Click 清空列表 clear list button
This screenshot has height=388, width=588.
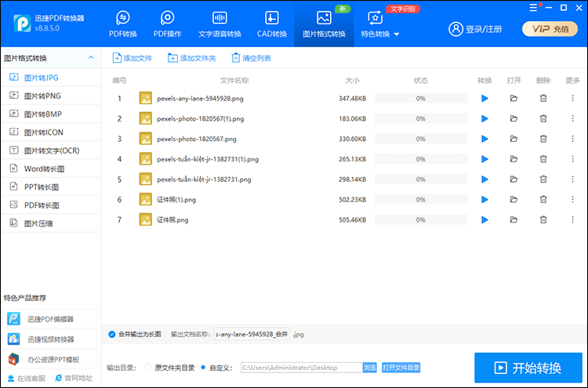pyautogui.click(x=251, y=58)
